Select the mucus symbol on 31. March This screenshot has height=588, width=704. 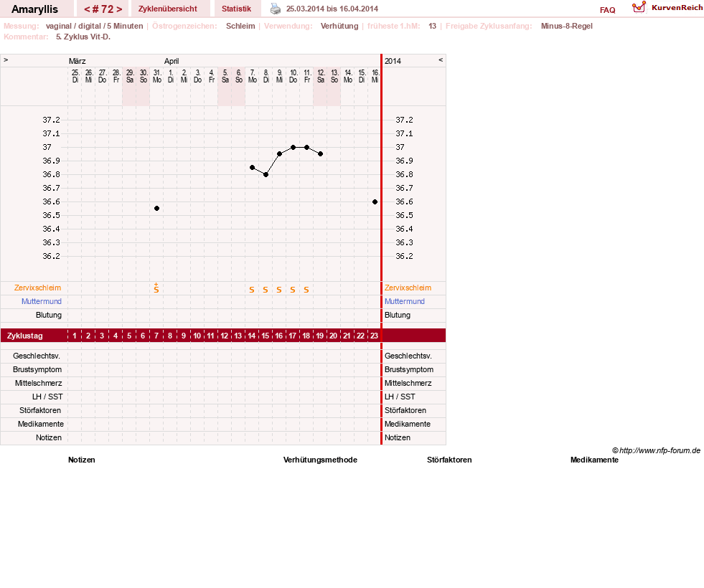[156, 288]
